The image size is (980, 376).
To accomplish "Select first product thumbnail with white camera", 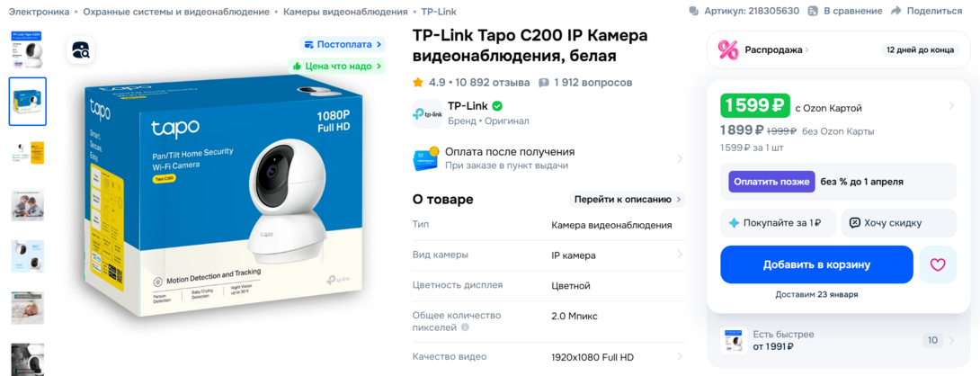I will [28, 49].
